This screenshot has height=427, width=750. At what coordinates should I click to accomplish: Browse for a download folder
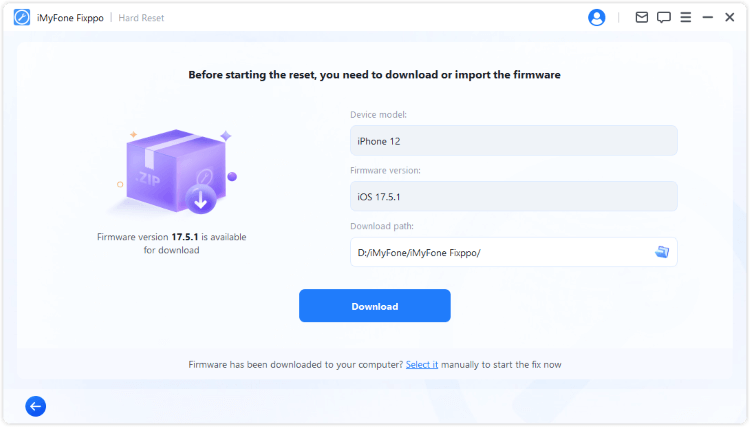(x=661, y=252)
